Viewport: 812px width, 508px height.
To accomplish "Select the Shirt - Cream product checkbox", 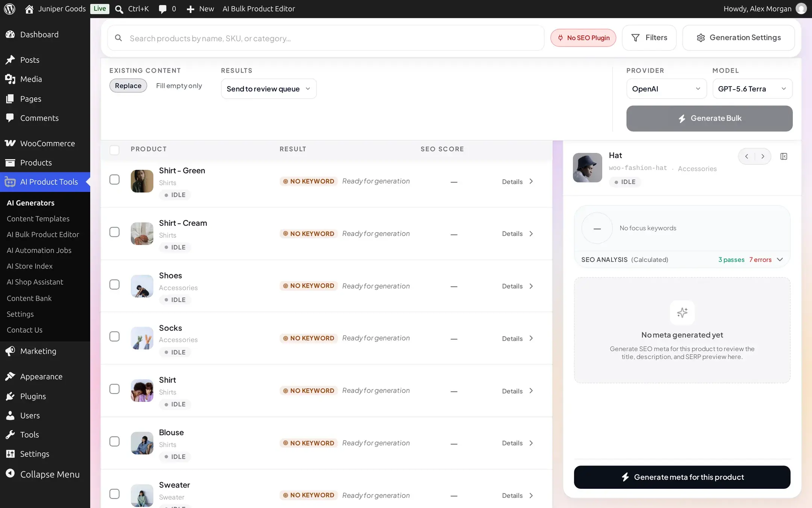I will coord(114,232).
